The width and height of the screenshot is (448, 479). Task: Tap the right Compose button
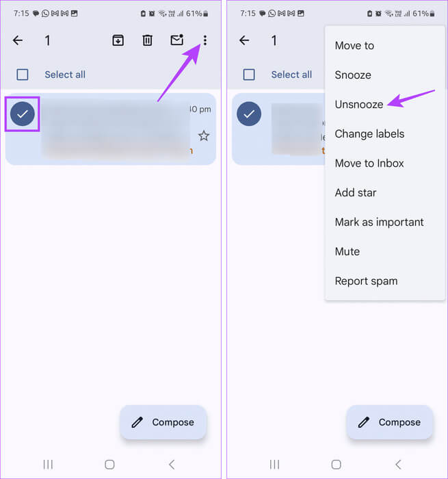[390, 422]
